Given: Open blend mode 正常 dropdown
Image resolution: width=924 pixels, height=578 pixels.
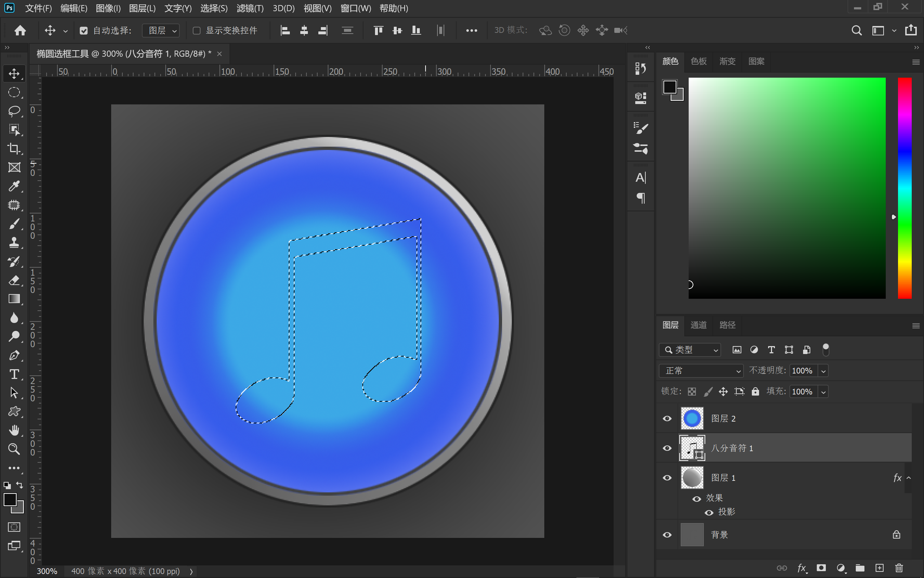Looking at the screenshot, I should point(701,371).
